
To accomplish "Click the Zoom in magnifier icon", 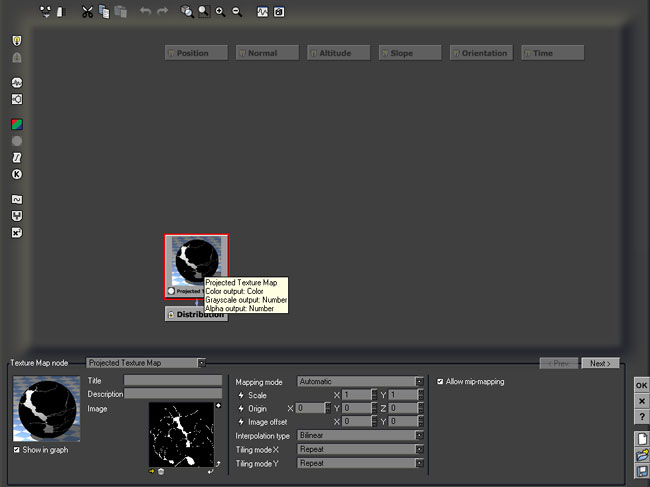I will click(x=220, y=12).
